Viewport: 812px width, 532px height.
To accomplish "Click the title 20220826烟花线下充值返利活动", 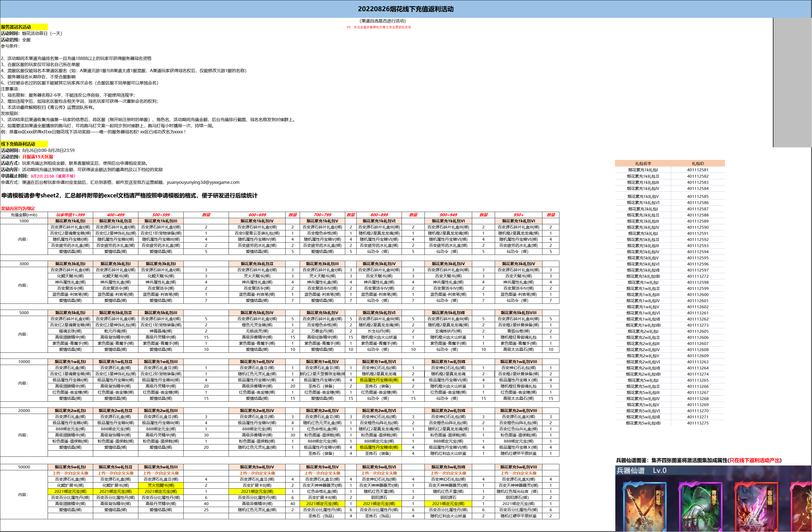I will pyautogui.click(x=406, y=9).
